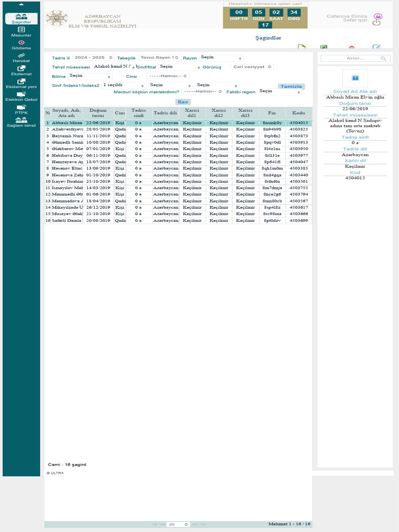Open the Təhsil müəssisəsi dropdown

tap(114, 67)
